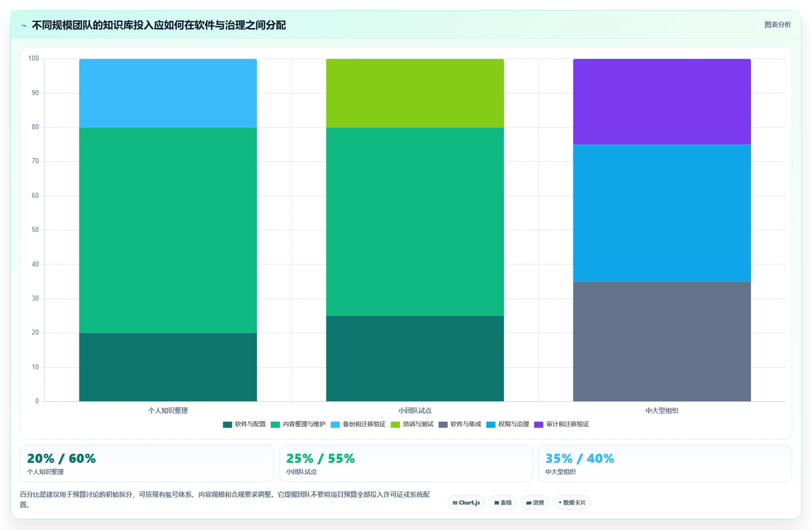Click the 20% / 60% stat value
Viewport: 812px width, 530px height.
[x=62, y=458]
